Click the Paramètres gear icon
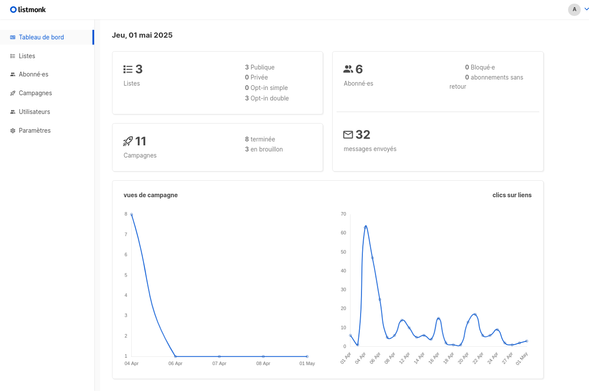This screenshot has height=391, width=589. (x=12, y=130)
